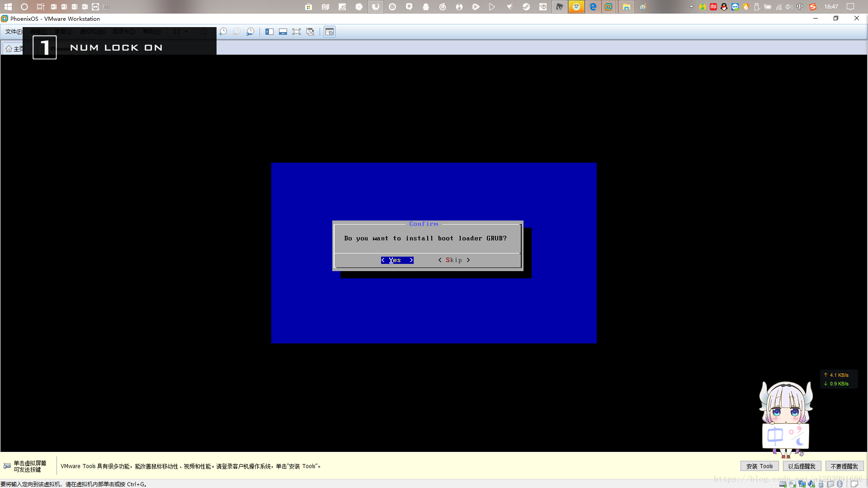Click the Bluetooth device status icon

pos(840,484)
